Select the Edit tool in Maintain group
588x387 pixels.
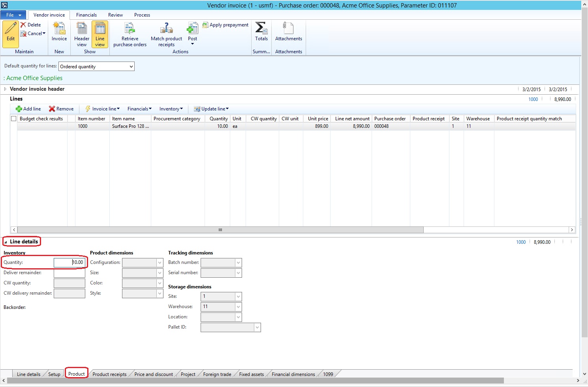pos(10,35)
